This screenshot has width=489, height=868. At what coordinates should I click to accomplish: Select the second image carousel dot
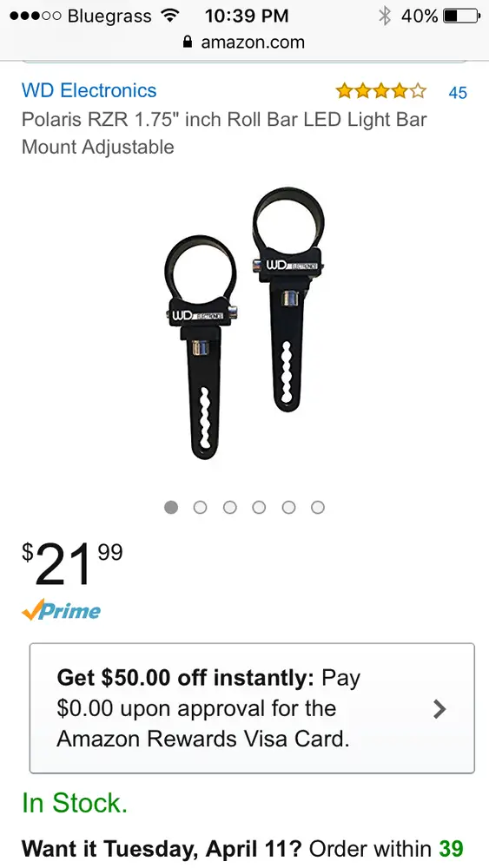pyautogui.click(x=201, y=507)
